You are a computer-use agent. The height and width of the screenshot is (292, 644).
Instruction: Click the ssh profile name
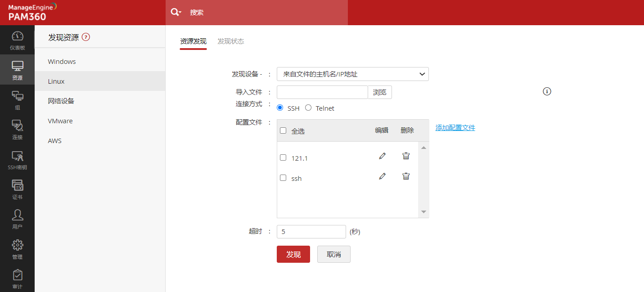click(297, 179)
